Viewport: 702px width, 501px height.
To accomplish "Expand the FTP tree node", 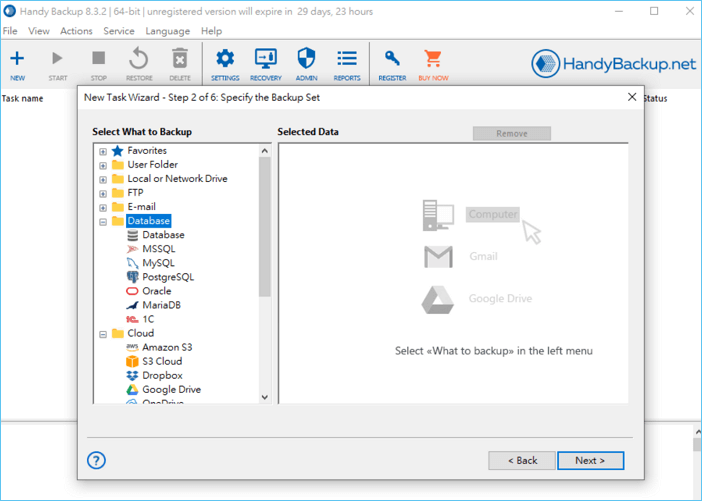I will pos(103,193).
